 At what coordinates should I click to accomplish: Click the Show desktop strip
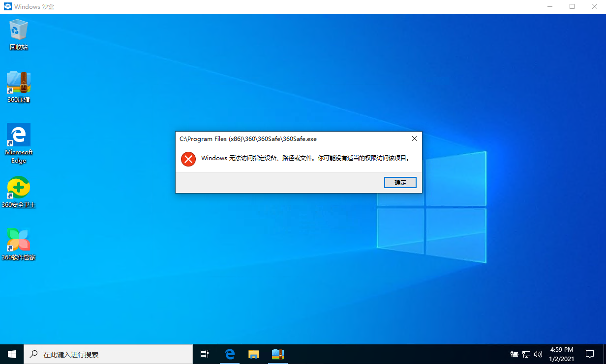point(605,354)
